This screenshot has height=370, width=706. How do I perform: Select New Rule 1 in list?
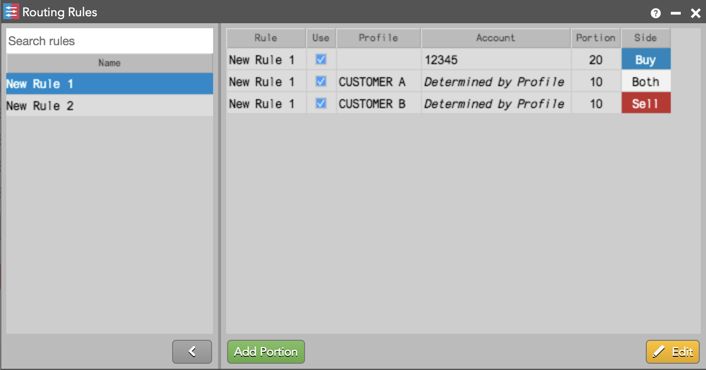click(x=109, y=84)
